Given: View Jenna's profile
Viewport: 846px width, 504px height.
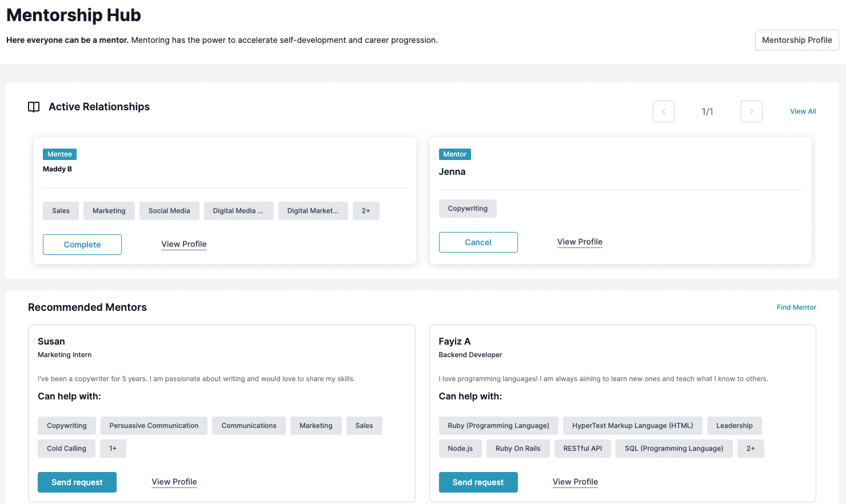Looking at the screenshot, I should pyautogui.click(x=580, y=242).
